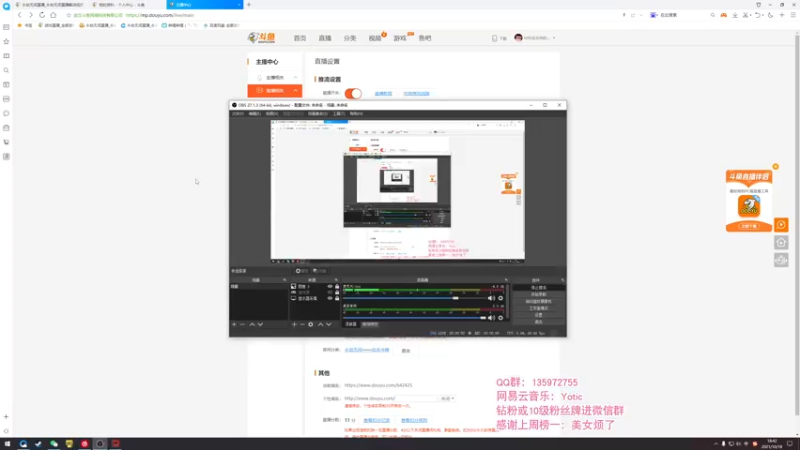Open the user avatar on Douyu header
The height and width of the screenshot is (450, 800).
click(518, 38)
